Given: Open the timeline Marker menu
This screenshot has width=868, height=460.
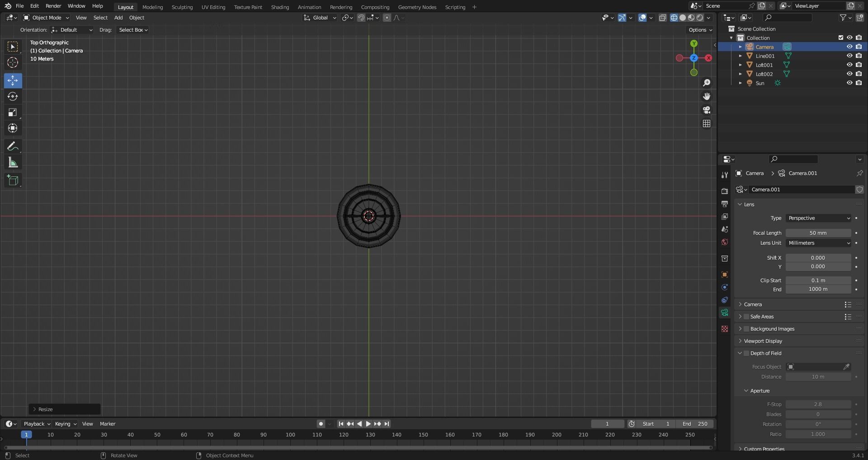Looking at the screenshot, I should point(108,424).
